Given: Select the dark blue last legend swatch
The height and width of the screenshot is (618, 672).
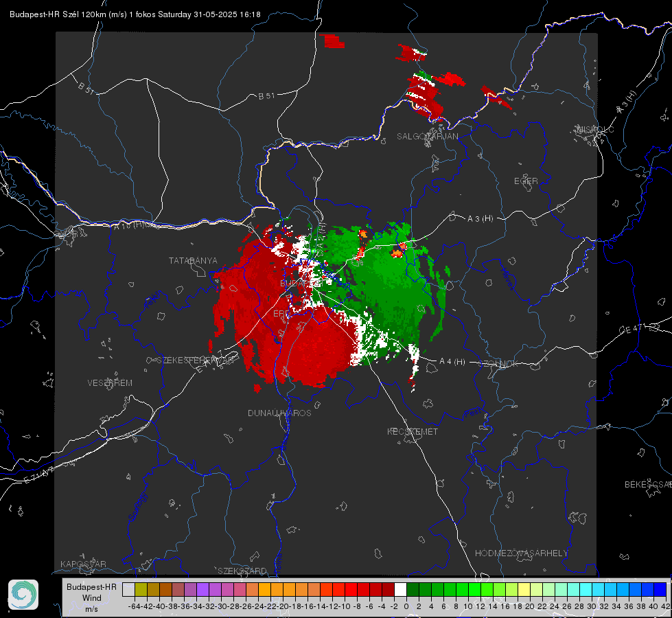Looking at the screenshot, I should (660, 589).
